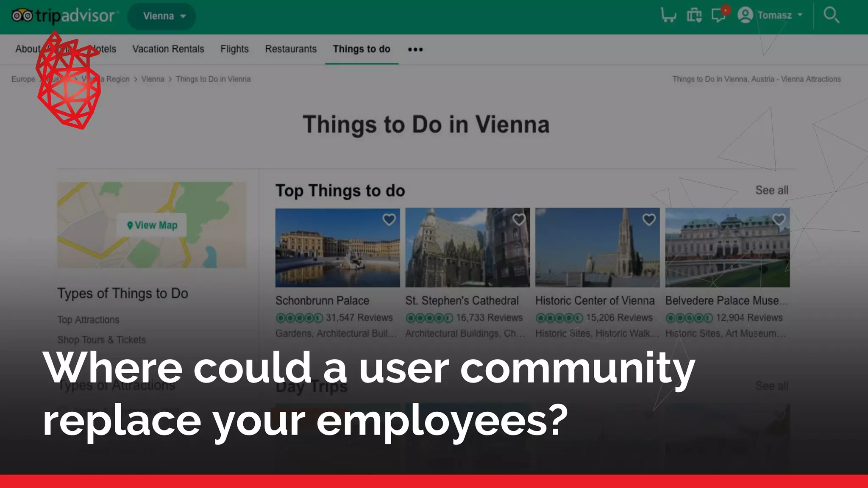The width and height of the screenshot is (868, 488).
Task: Click See all for Top Things to do
Action: coord(772,190)
